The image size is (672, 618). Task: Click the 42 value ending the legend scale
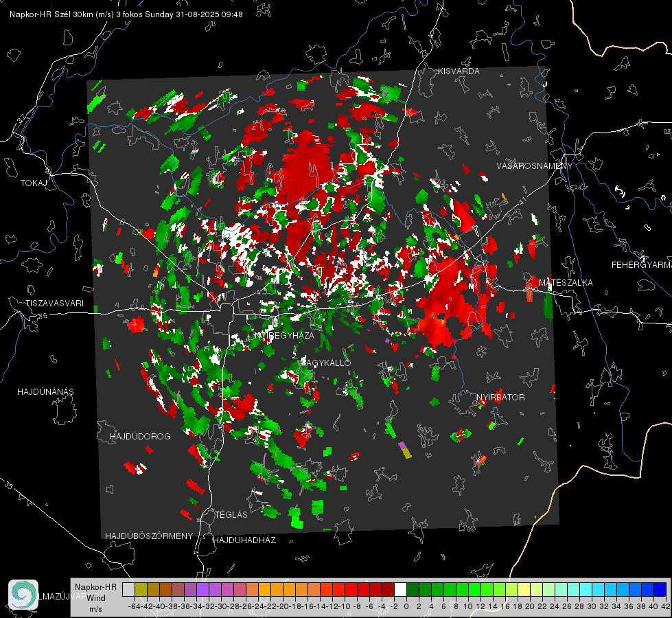666,606
